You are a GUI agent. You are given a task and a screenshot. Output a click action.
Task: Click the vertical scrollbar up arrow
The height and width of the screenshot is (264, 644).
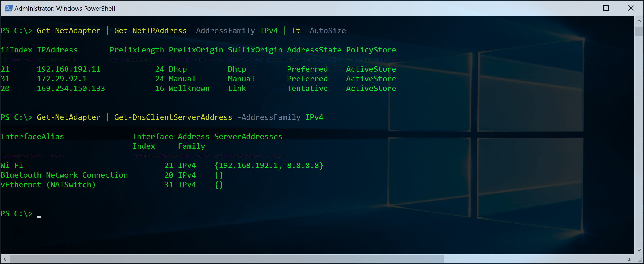coord(639,21)
